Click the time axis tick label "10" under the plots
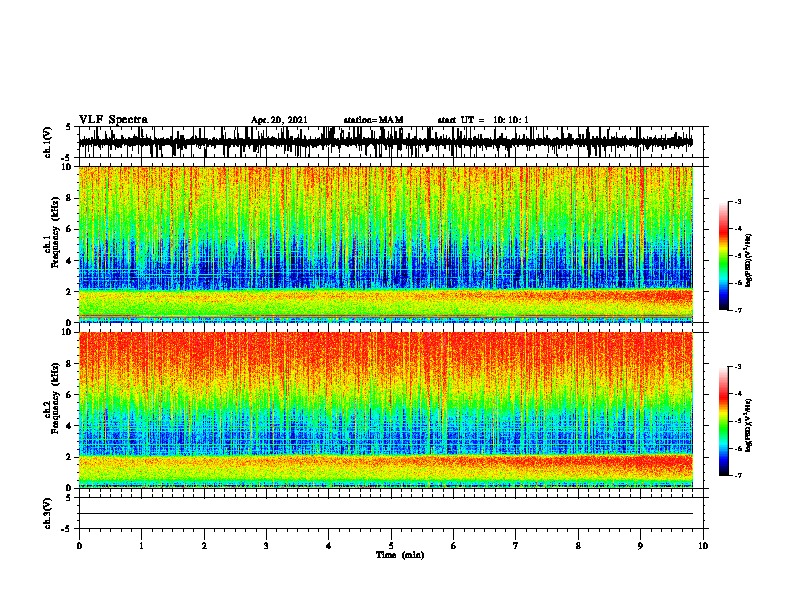The width and height of the screenshot is (792, 612). click(x=703, y=546)
